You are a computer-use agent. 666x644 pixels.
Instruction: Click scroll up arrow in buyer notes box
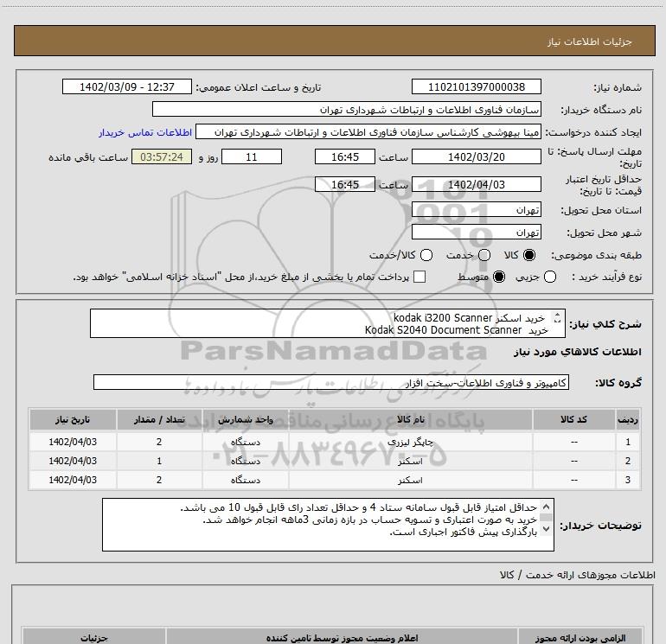coord(547,507)
